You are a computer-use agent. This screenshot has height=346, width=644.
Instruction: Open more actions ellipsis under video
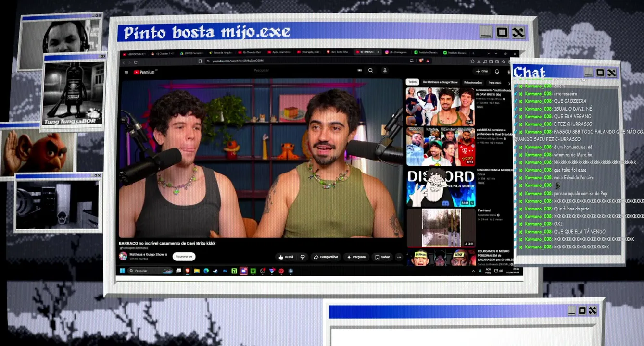click(x=399, y=257)
